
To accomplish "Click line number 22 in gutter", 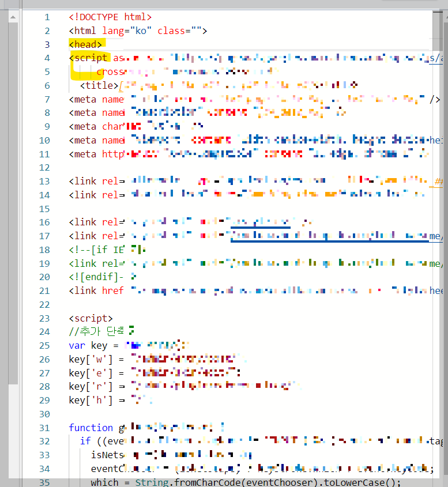I will [x=44, y=305].
